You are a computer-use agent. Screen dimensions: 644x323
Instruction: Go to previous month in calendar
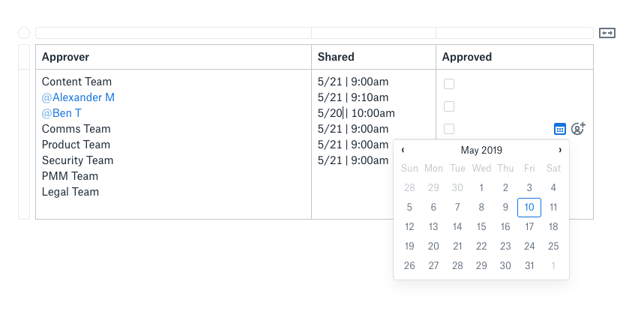(403, 151)
